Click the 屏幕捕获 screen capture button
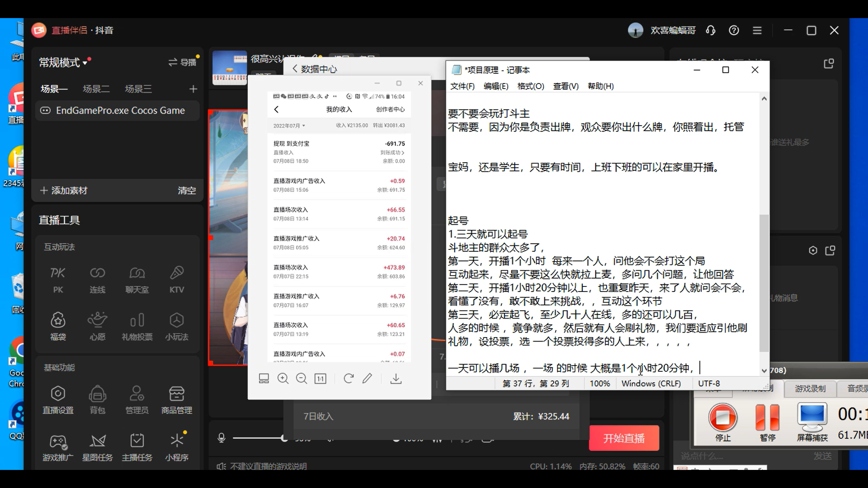Viewport: 868px width, 488px height. (812, 422)
